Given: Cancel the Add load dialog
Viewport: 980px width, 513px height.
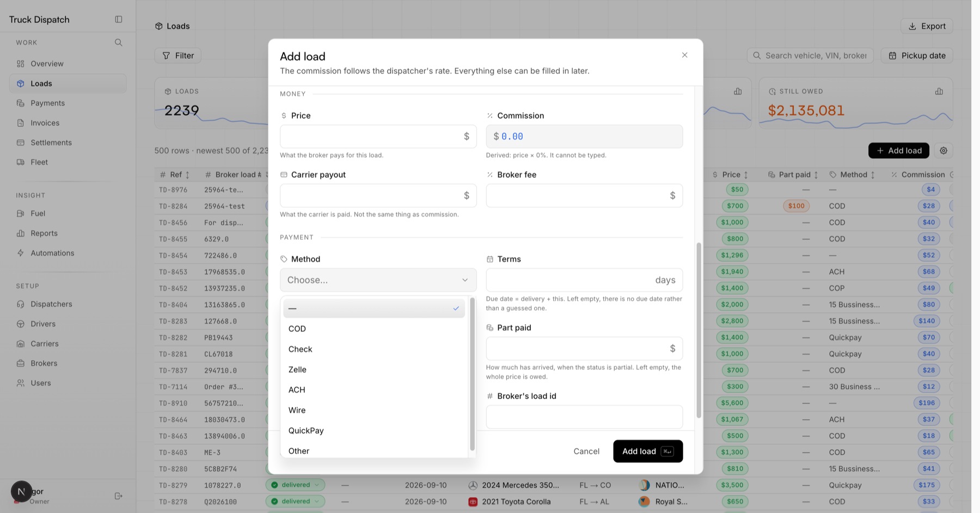Looking at the screenshot, I should 586,452.
